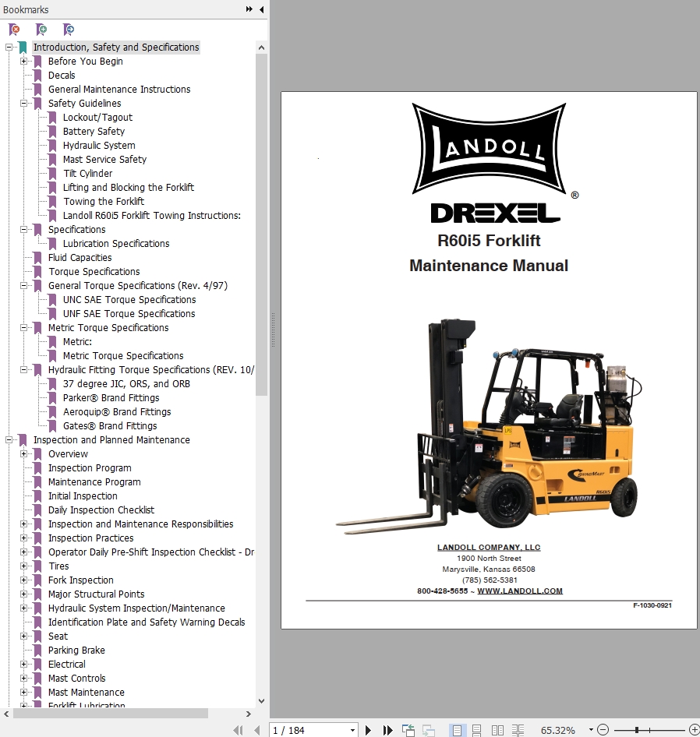This screenshot has height=737, width=700.
Task: Click the bookmarks scrollbar down arrow
Action: (x=261, y=701)
